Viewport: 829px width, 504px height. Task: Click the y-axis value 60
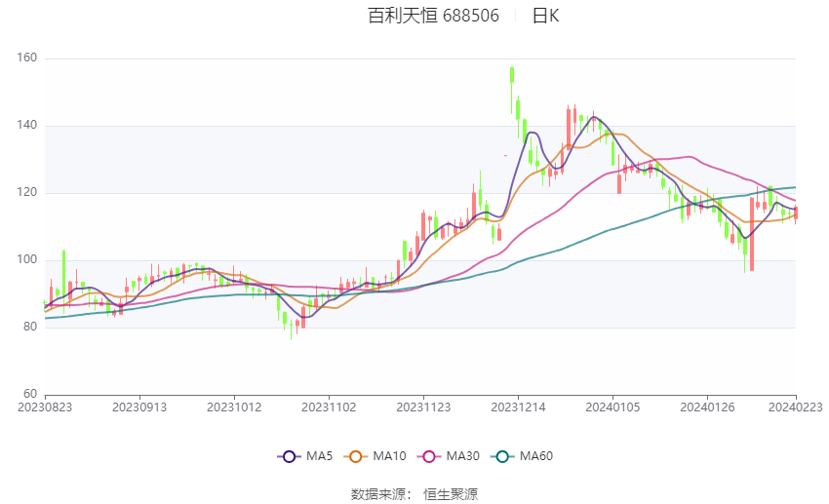click(30, 394)
